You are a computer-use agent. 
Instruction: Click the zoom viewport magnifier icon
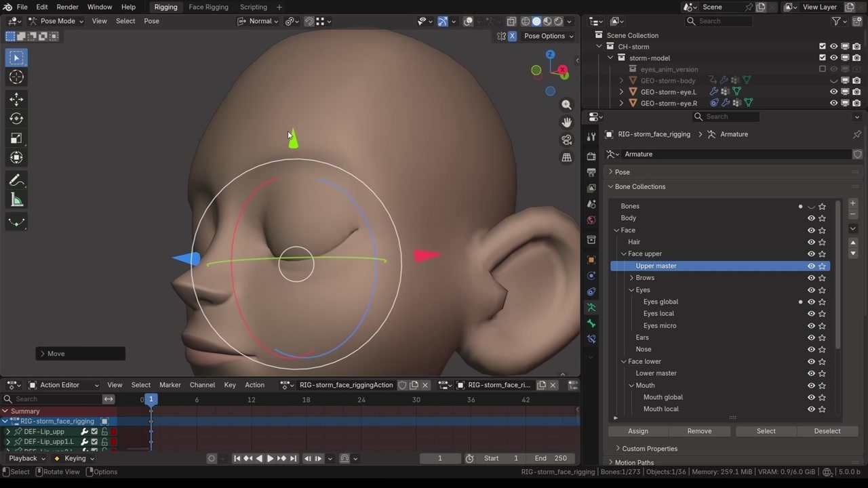pyautogui.click(x=566, y=105)
